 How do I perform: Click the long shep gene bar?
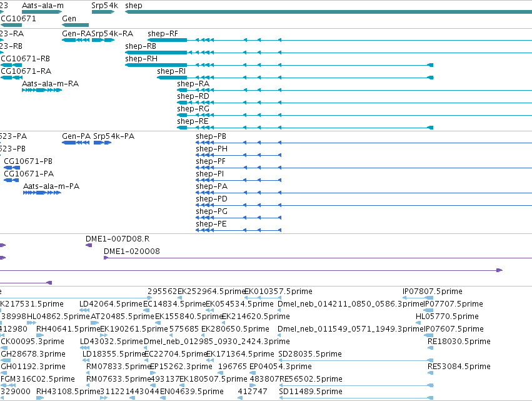pyautogui.click(x=328, y=12)
